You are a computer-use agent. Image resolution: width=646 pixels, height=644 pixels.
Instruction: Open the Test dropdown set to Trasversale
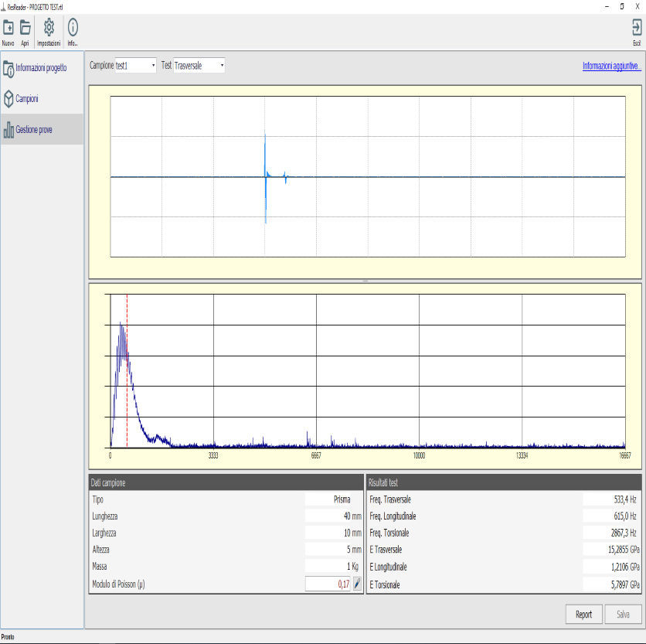[197, 65]
